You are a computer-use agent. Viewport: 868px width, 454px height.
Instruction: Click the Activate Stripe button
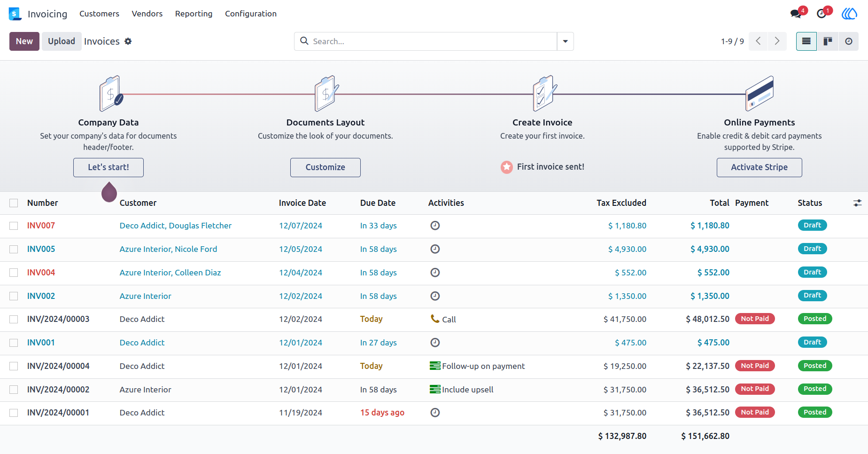click(759, 167)
